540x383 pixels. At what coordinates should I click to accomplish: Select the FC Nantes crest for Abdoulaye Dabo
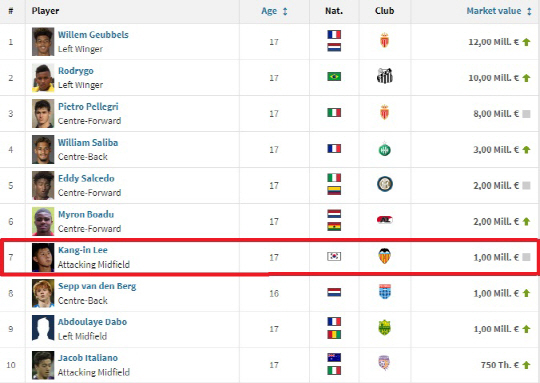[x=384, y=328]
